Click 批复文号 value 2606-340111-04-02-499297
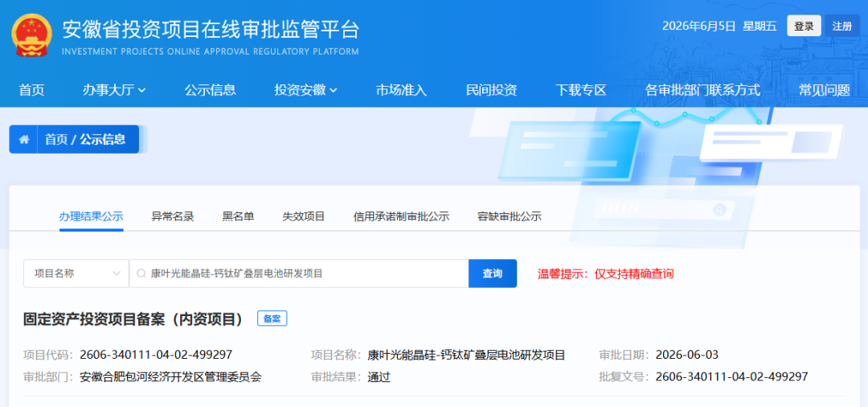Image resolution: width=868 pixels, height=407 pixels. (x=732, y=377)
